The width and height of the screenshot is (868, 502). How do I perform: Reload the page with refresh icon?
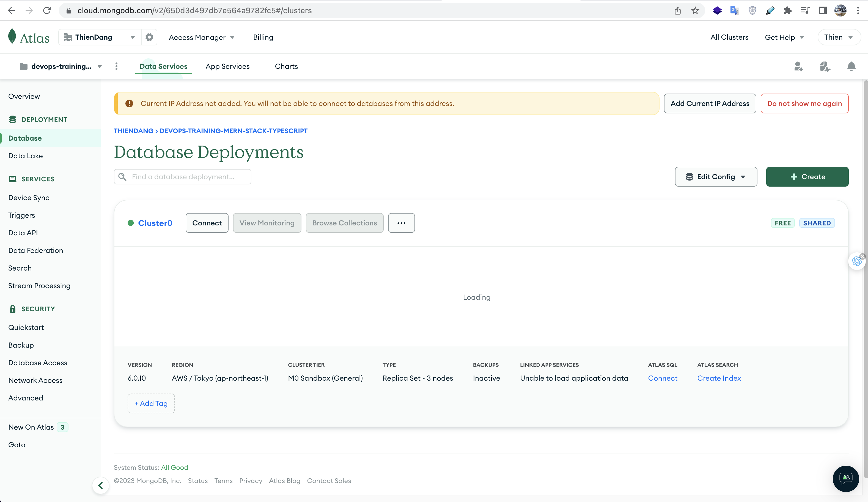pos(47,10)
